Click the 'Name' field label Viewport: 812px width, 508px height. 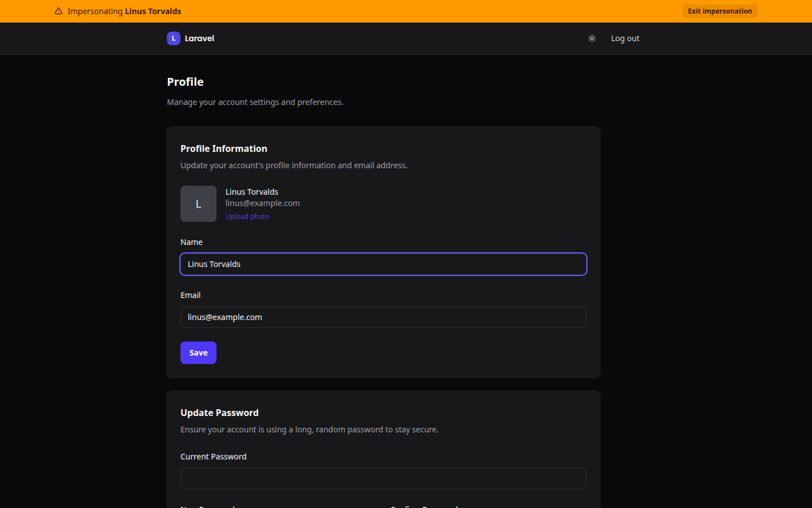(x=192, y=242)
